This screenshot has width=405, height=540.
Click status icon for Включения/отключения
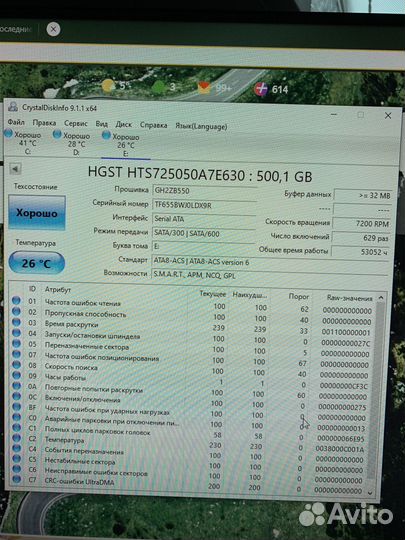(16, 396)
